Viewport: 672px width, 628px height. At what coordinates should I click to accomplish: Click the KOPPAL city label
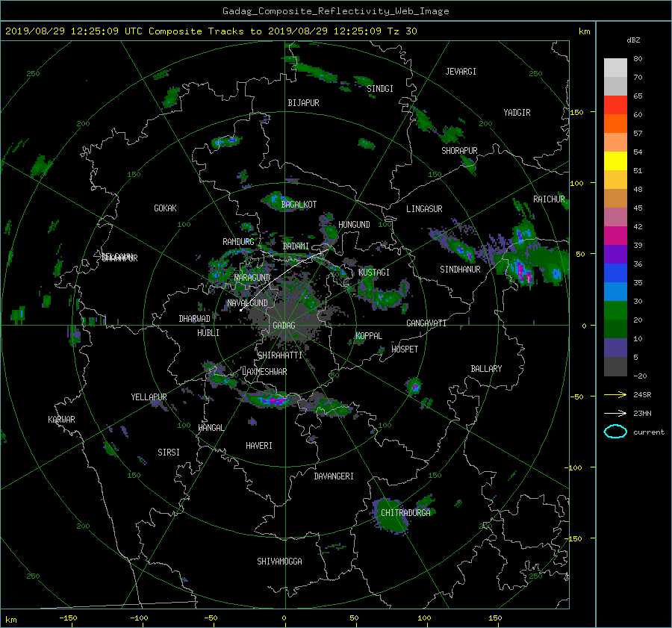click(369, 336)
